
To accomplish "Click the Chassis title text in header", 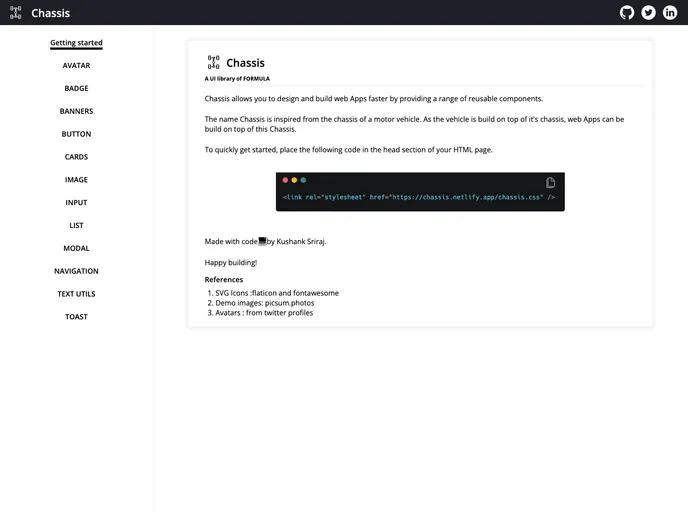I will pos(50,13).
